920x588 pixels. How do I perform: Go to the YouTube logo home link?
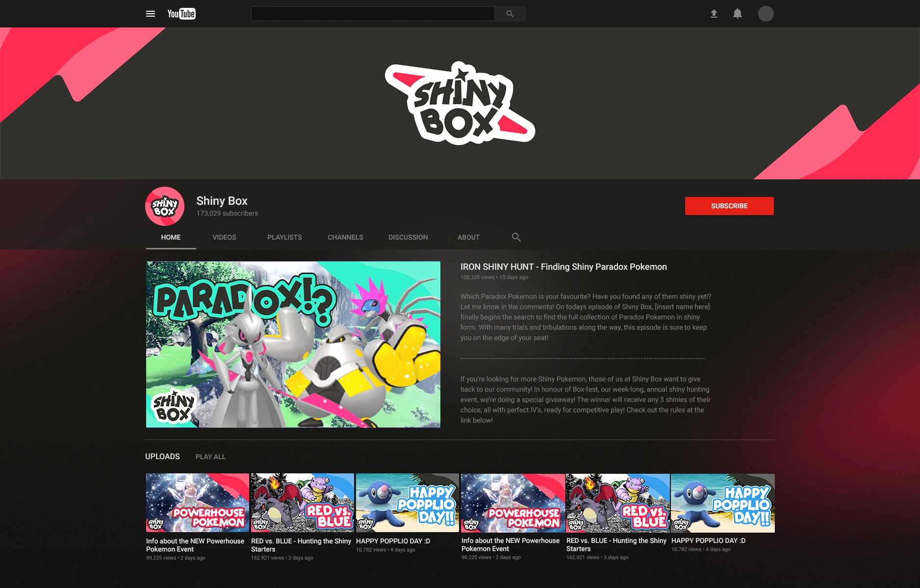pos(181,14)
